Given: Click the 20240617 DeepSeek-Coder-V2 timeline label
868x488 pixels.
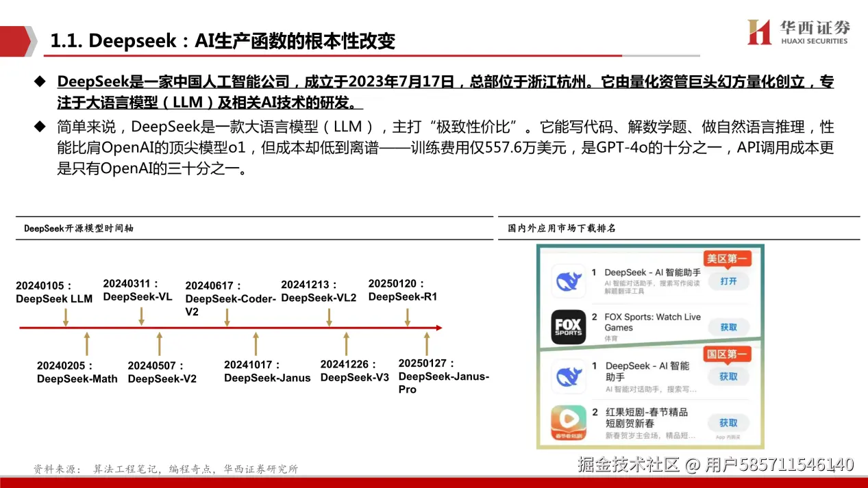Looking at the screenshot, I should click(231, 298).
